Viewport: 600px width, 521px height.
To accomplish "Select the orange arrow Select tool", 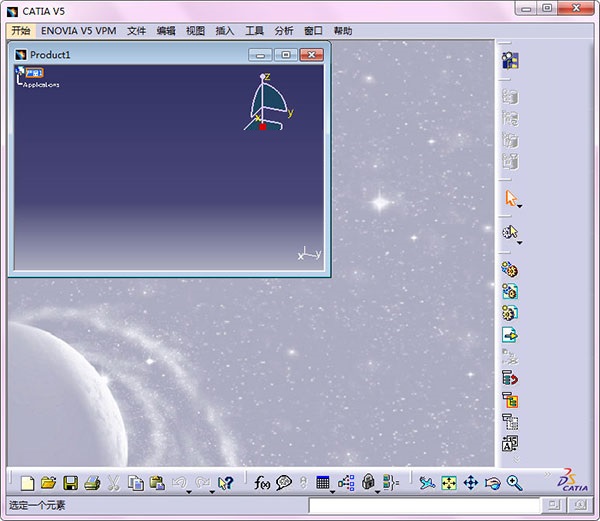I will tap(510, 199).
